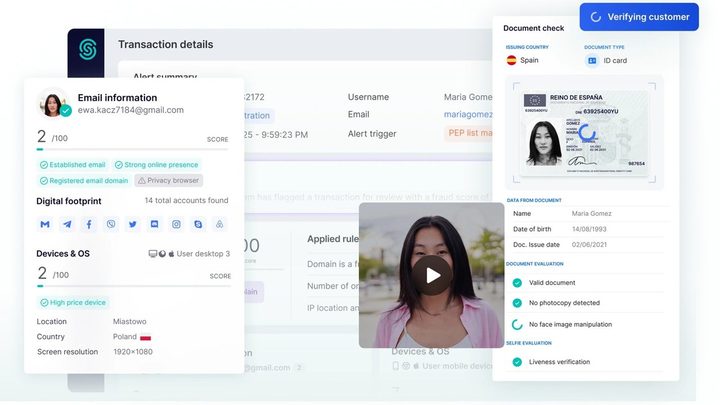Screen dimensions: 720x405
Task: Click the 14/08/1993 date of birth value
Action: pyautogui.click(x=589, y=229)
